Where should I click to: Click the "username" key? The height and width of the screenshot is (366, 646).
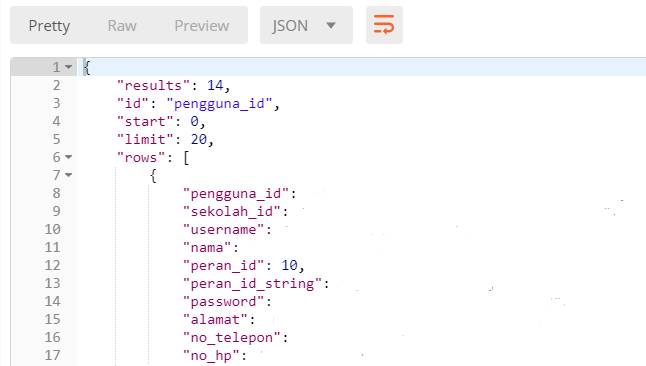pyautogui.click(x=223, y=230)
